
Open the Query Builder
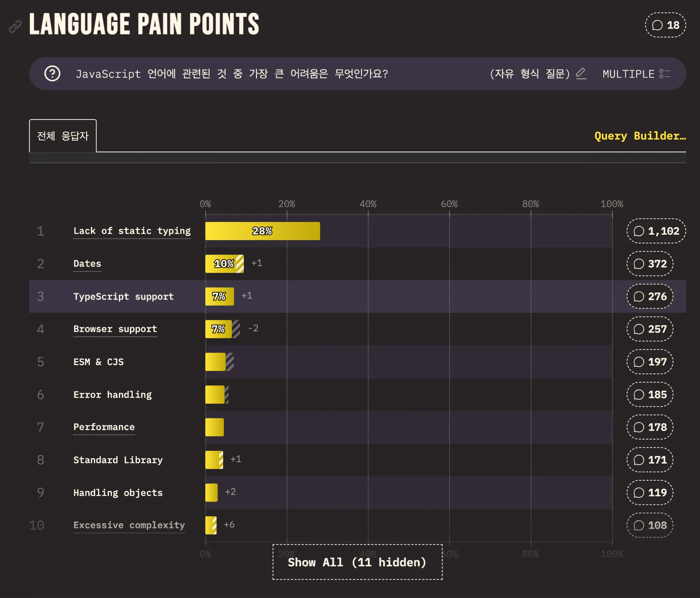pyautogui.click(x=640, y=136)
